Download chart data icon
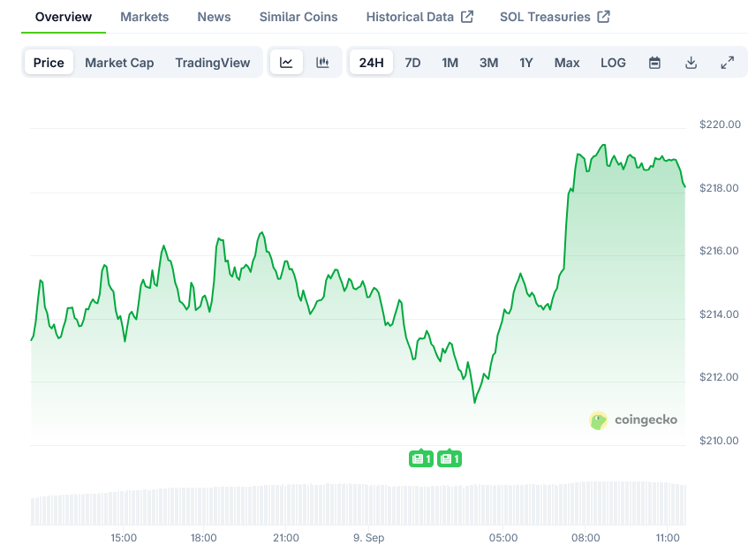748x560 pixels. click(x=691, y=63)
